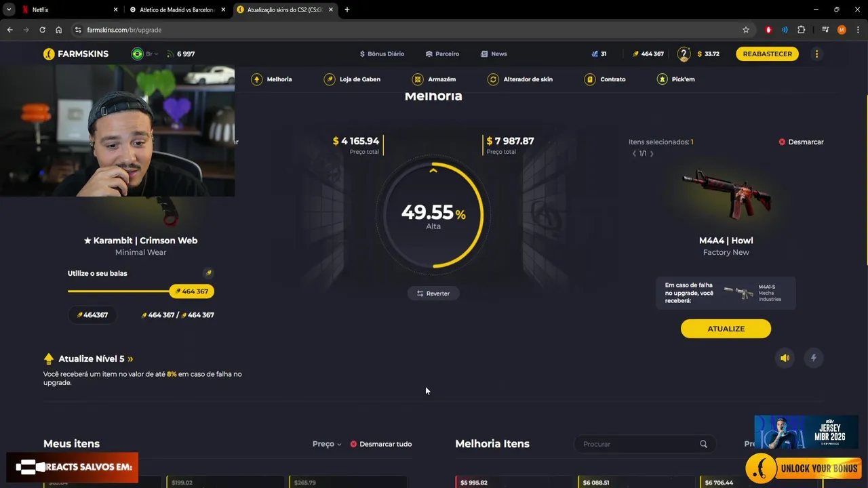Image resolution: width=868 pixels, height=488 pixels.
Task: Close the Netflix tab
Action: point(115,9)
